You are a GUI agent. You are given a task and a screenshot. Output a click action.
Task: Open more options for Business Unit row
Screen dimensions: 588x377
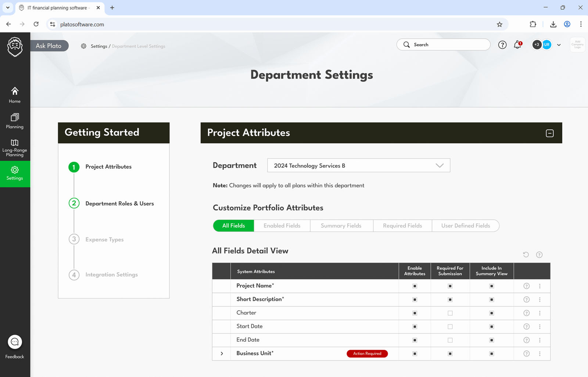[539, 353]
